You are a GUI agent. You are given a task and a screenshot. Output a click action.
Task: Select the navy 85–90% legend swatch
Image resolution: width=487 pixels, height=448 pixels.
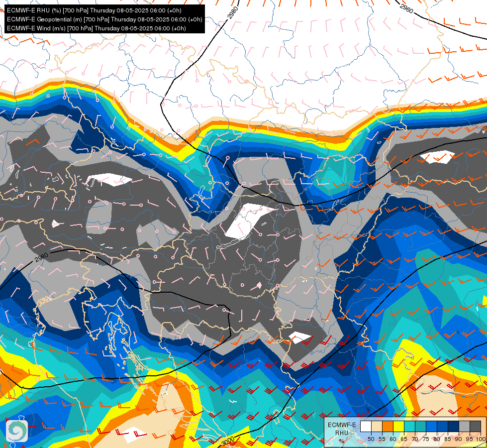click(454, 427)
